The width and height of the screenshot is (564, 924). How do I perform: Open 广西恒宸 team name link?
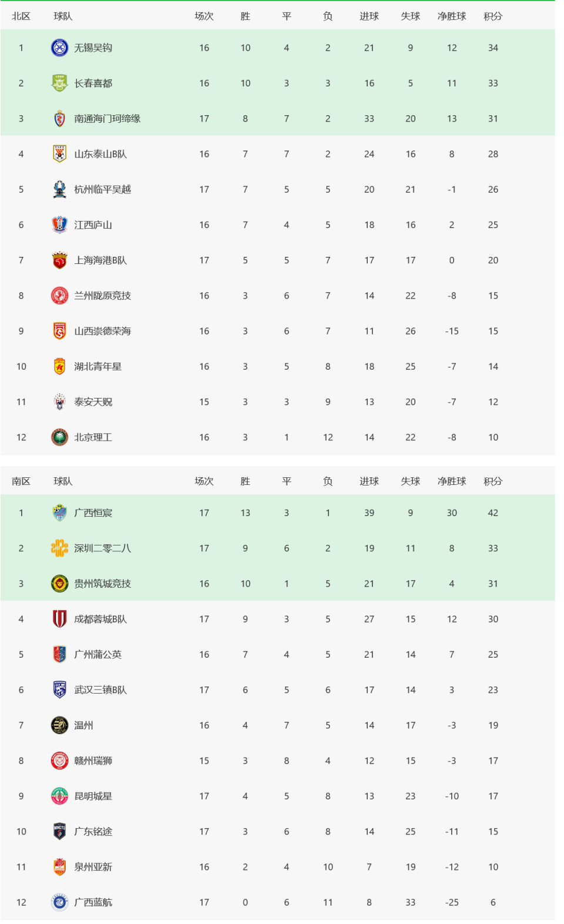tap(93, 513)
